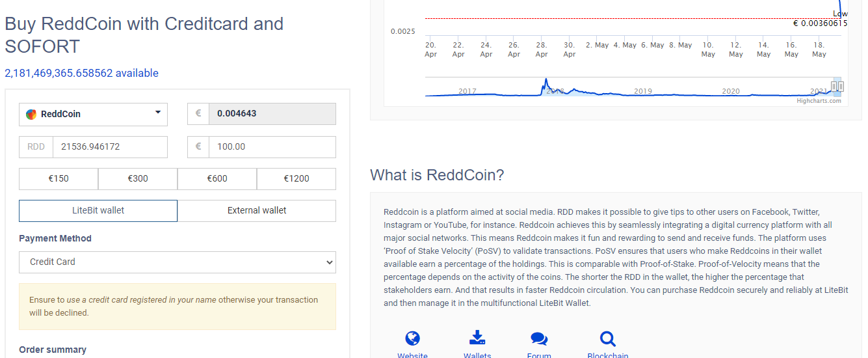Open the Website link label
The image size is (868, 358).
[x=412, y=355]
